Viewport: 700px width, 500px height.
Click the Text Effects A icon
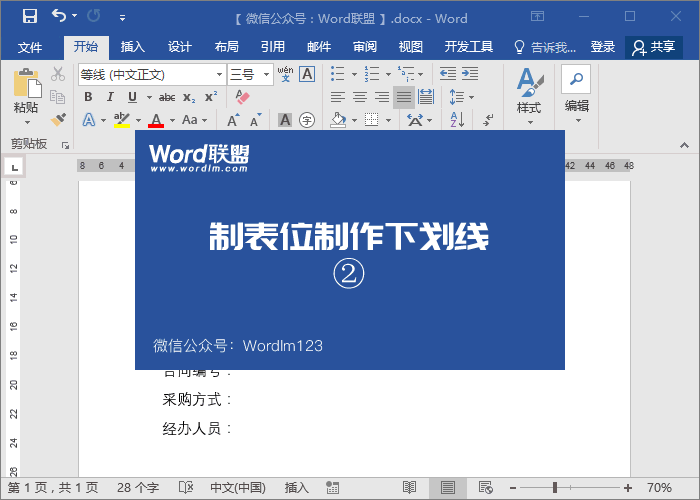89,120
